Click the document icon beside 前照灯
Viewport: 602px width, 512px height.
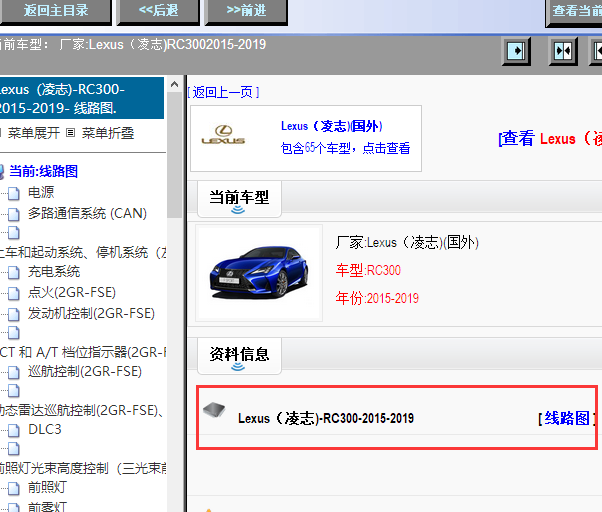pyautogui.click(x=14, y=489)
